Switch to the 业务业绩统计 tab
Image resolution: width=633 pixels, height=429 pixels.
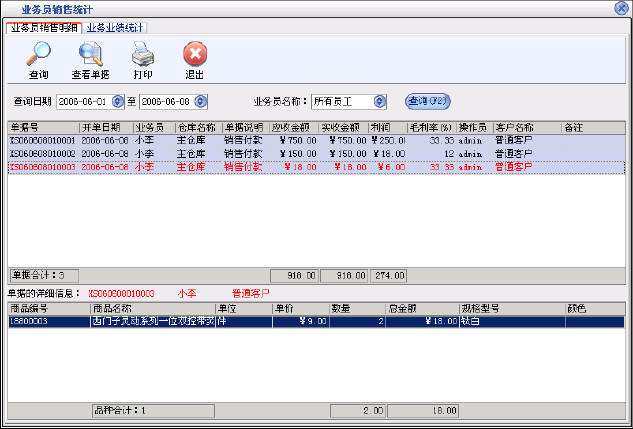click(115, 27)
